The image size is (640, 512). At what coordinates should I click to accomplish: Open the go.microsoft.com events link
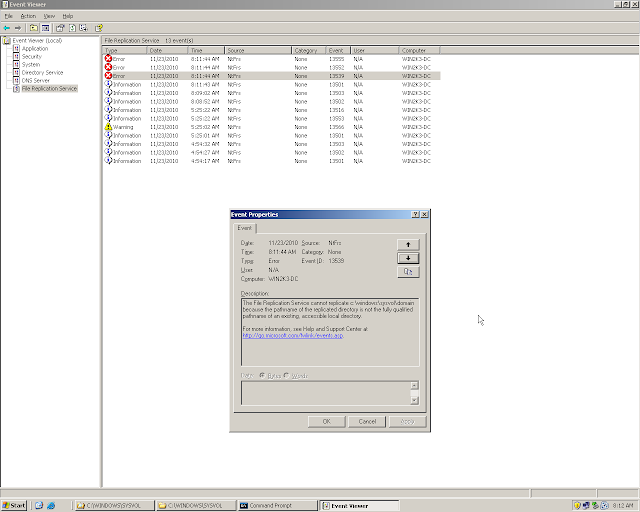(x=293, y=335)
